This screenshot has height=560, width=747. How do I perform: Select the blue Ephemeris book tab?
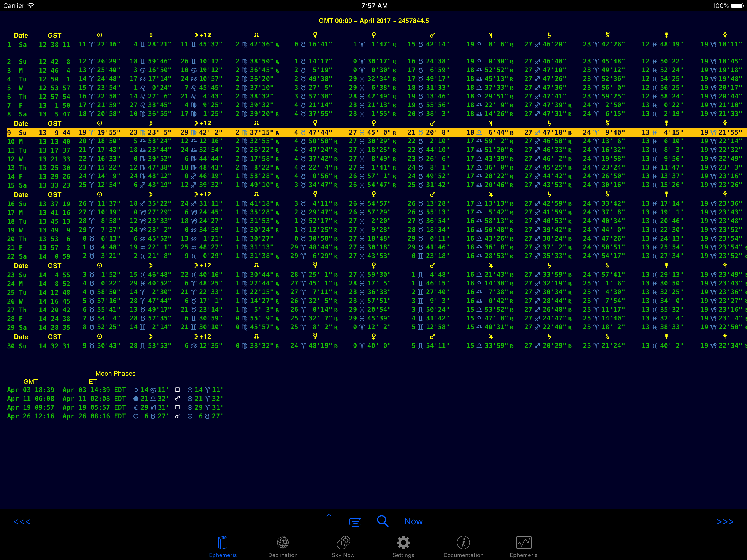tap(223, 547)
